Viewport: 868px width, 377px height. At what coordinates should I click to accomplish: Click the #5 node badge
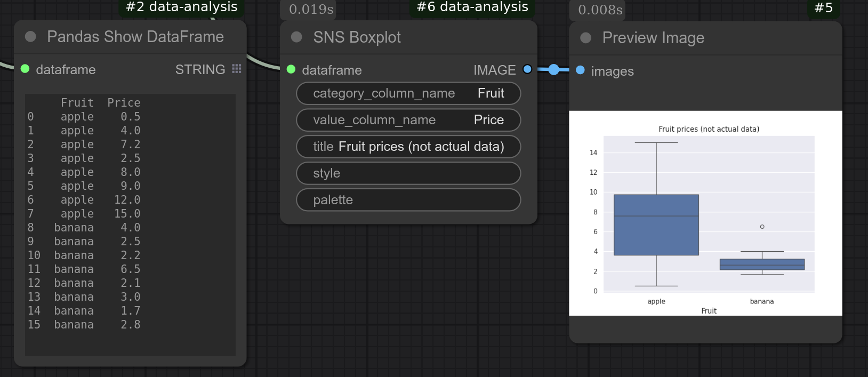click(x=823, y=8)
